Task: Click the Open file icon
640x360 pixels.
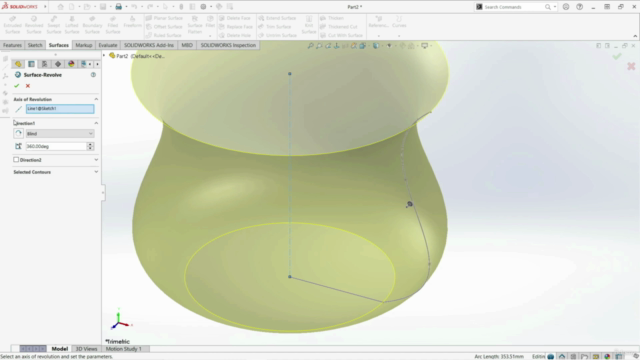Action: pos(87,7)
